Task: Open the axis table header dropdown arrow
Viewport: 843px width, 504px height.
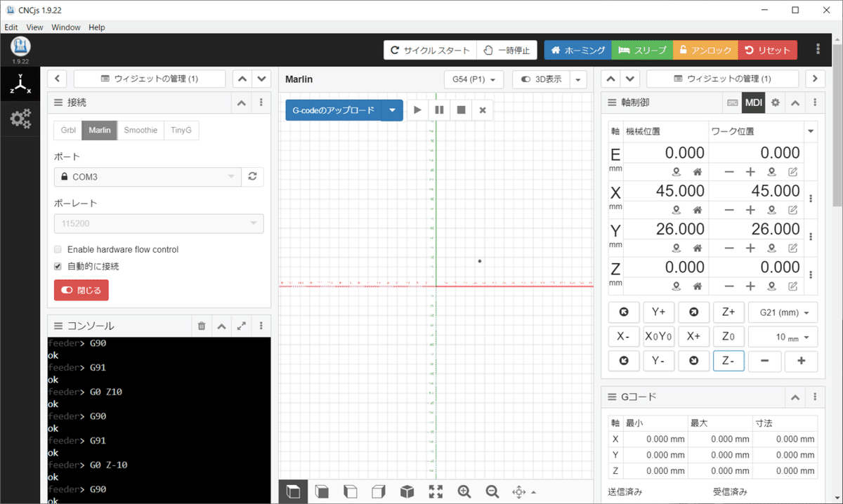Action: pyautogui.click(x=811, y=131)
